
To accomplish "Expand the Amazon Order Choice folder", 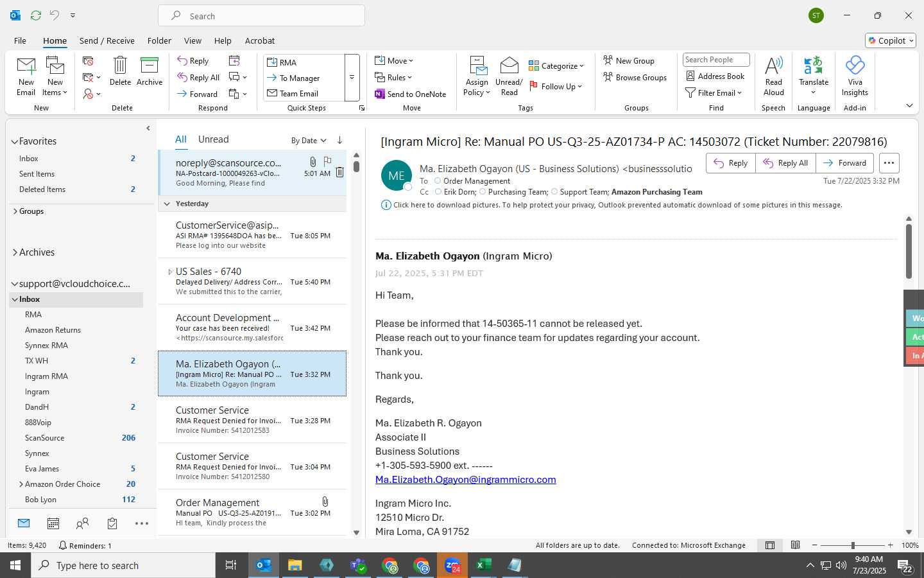I will tap(21, 484).
